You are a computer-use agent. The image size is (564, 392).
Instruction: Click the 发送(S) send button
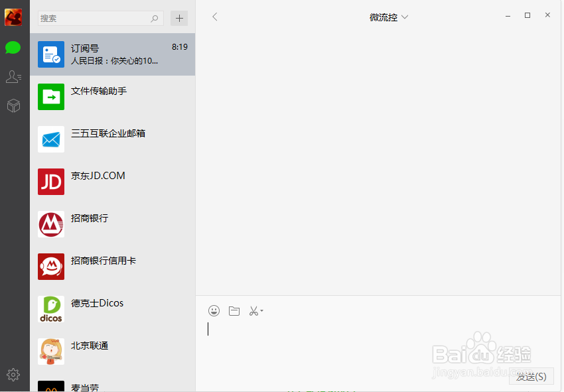531,377
